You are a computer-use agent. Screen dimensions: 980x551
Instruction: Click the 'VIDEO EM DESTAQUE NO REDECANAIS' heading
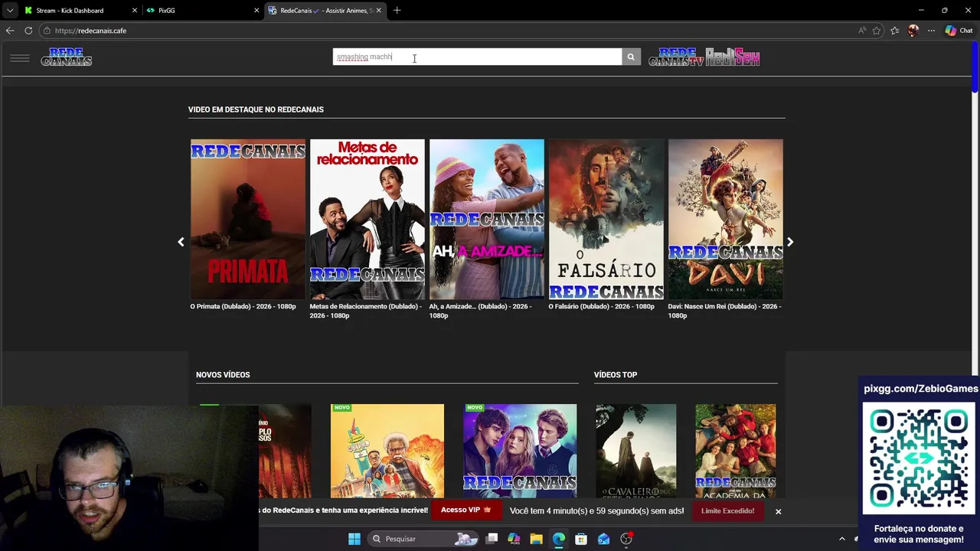[x=256, y=109]
